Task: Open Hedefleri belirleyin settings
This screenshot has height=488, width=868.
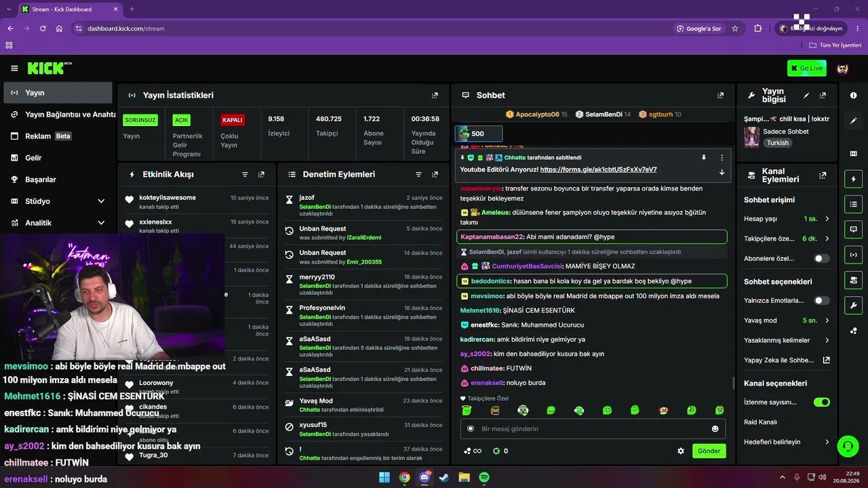Action: [x=787, y=442]
